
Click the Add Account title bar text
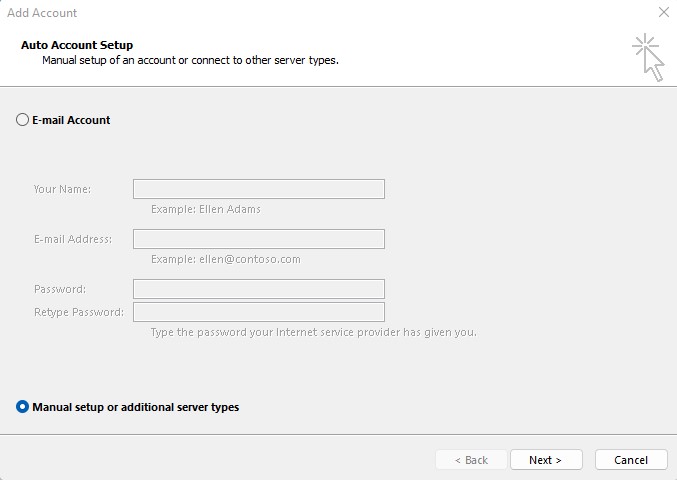42,13
